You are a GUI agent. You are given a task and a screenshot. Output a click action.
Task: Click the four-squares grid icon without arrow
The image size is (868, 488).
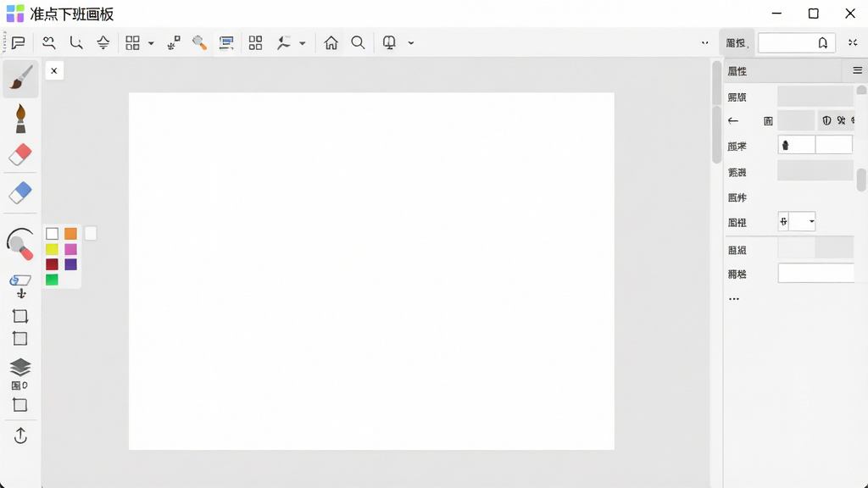pyautogui.click(x=255, y=42)
